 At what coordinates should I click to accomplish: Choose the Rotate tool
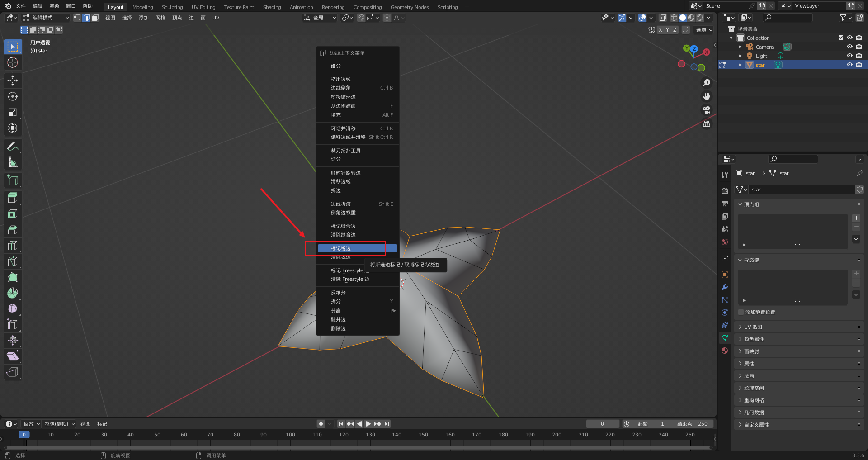(x=13, y=96)
